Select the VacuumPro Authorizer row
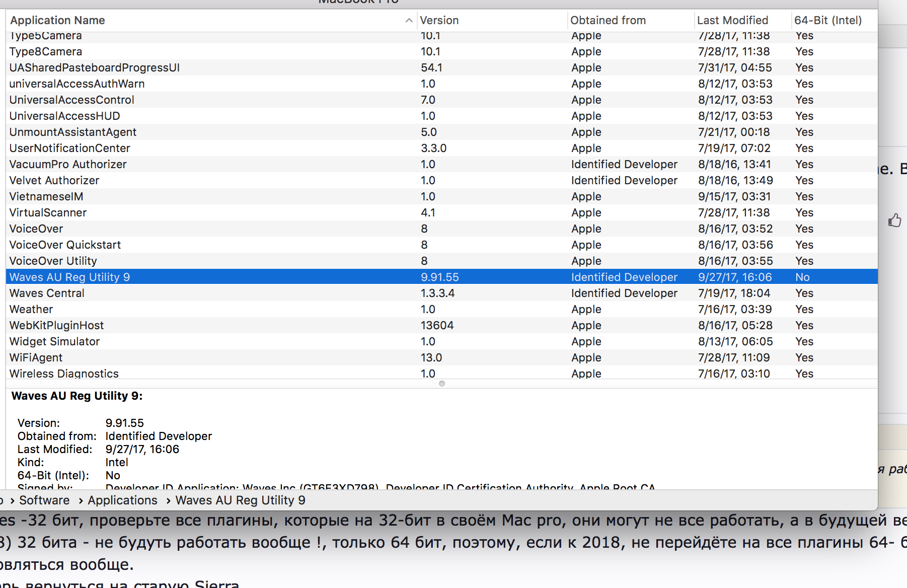The height and width of the screenshot is (588, 907). (441, 164)
